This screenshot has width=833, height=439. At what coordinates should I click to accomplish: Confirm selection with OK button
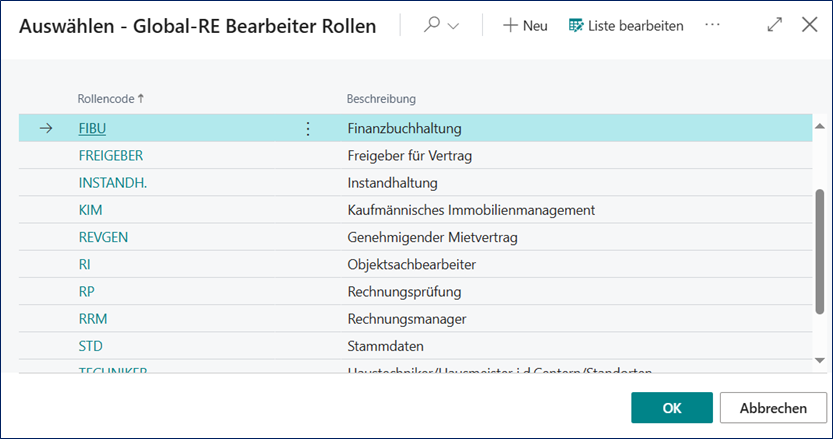click(x=671, y=408)
